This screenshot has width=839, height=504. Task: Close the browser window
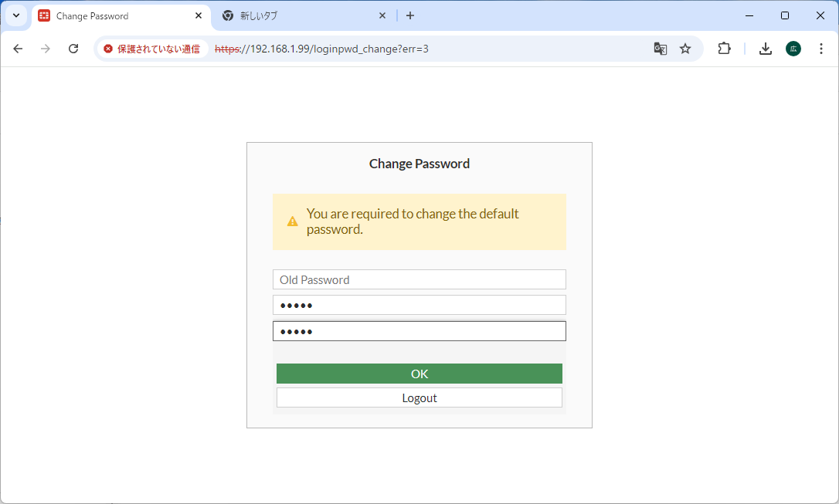point(820,15)
